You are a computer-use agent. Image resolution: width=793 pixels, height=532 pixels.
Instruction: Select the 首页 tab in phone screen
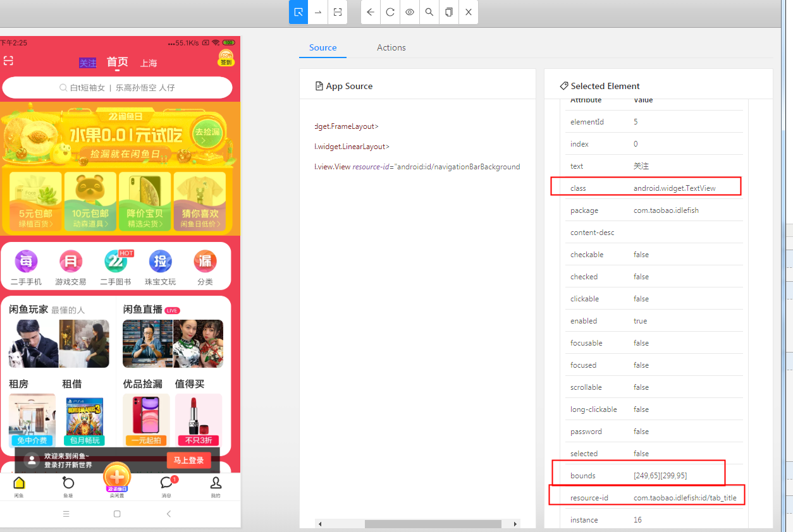(117, 62)
